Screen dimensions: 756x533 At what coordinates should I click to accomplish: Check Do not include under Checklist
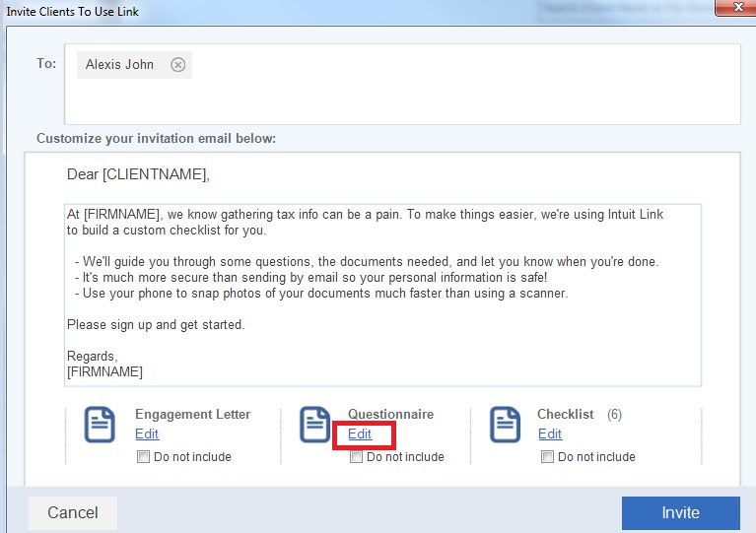point(547,456)
